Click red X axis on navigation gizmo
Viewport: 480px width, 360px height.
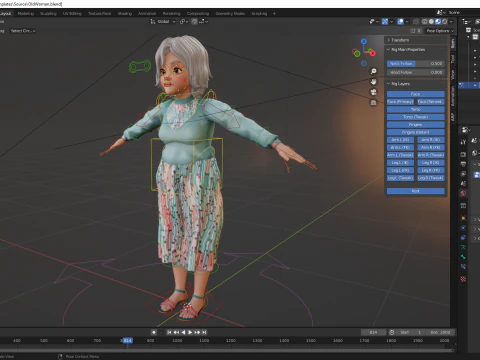372,53
